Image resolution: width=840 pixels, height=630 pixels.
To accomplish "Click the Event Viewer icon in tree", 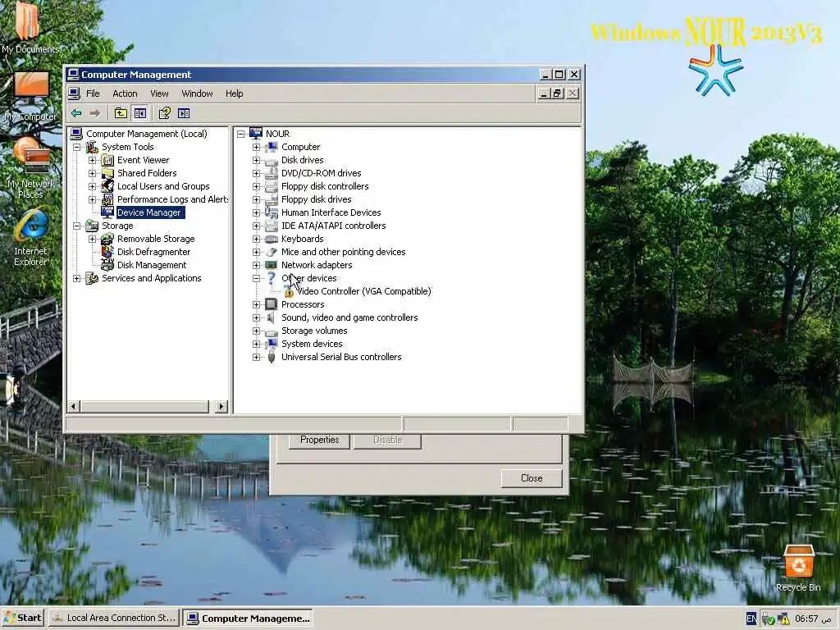I will coord(107,160).
